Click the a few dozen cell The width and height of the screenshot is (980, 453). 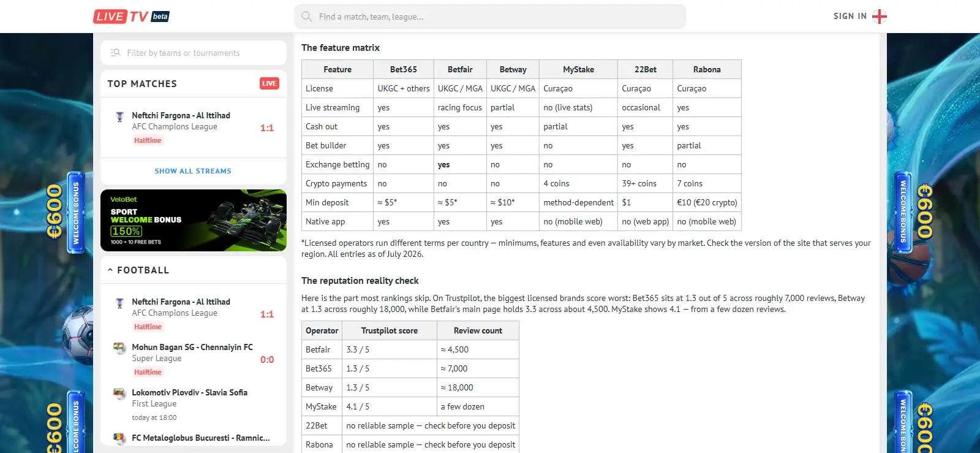point(478,406)
